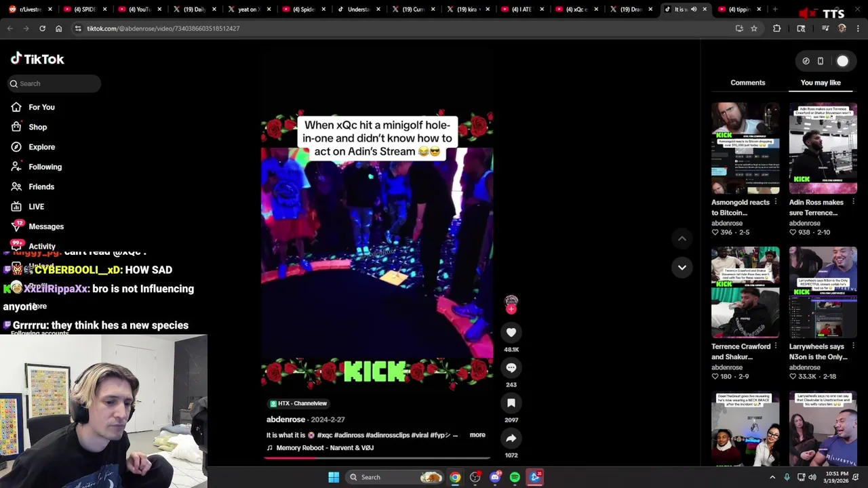Click the TikTok coin icon in the top pill
The width and height of the screenshot is (868, 488).
click(806, 61)
